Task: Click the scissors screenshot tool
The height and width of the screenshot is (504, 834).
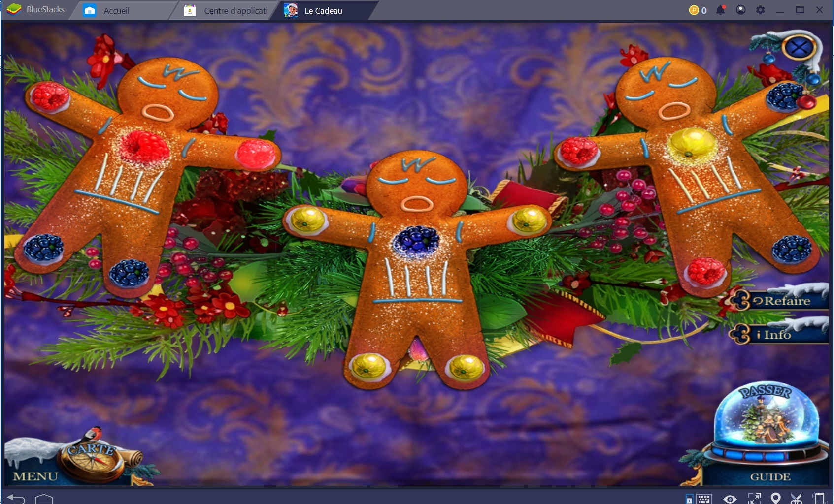Action: click(797, 498)
